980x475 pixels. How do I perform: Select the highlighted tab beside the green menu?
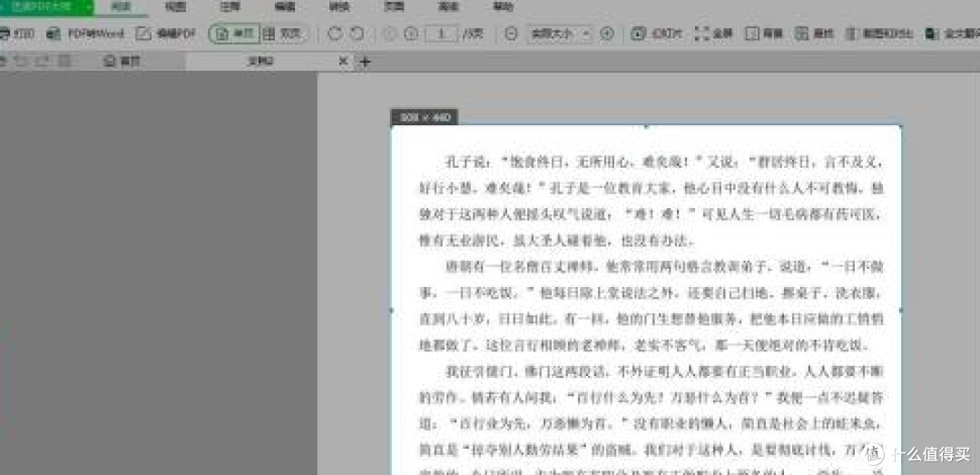(120, 7)
